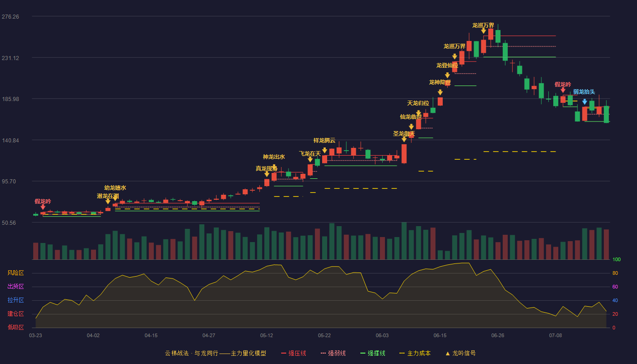Click the 低吸区 zone label
Screen dimensions: 637x364
[16, 327]
